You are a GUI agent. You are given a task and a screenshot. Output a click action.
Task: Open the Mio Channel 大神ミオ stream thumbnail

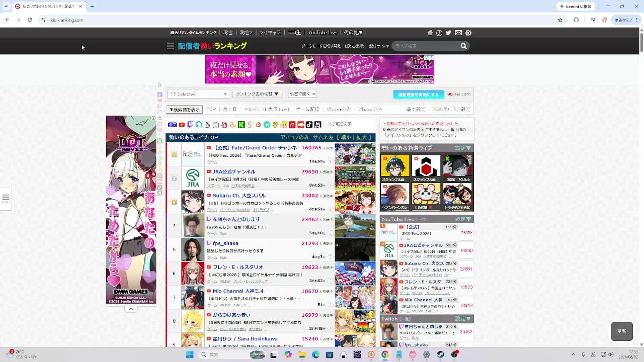pyautogui.click(x=355, y=297)
